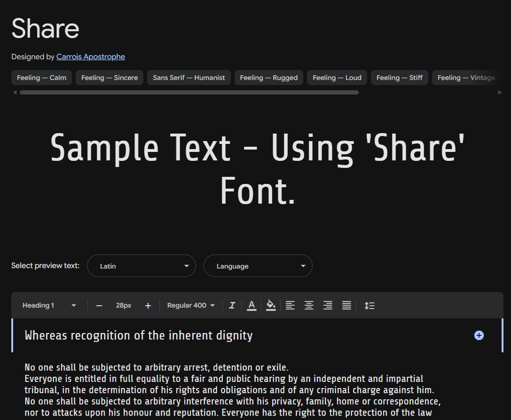Click the 'Select preview text:' label
511x420 pixels.
coord(45,265)
